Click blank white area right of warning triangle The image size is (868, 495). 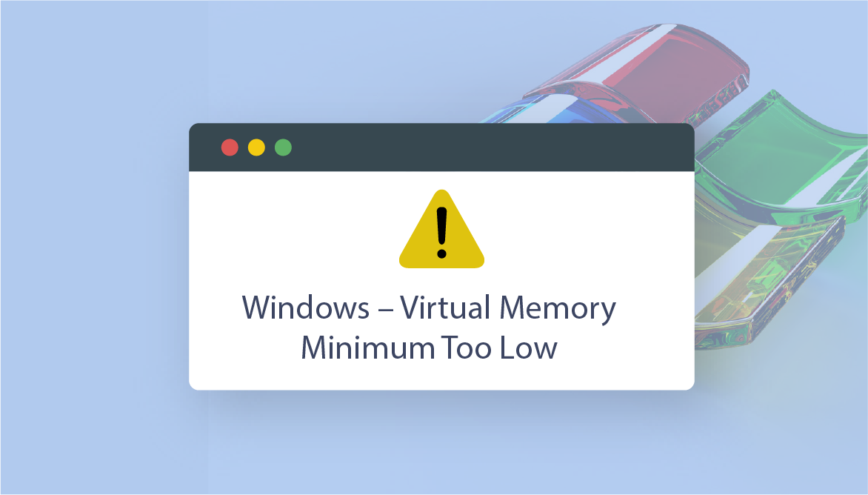(590, 230)
